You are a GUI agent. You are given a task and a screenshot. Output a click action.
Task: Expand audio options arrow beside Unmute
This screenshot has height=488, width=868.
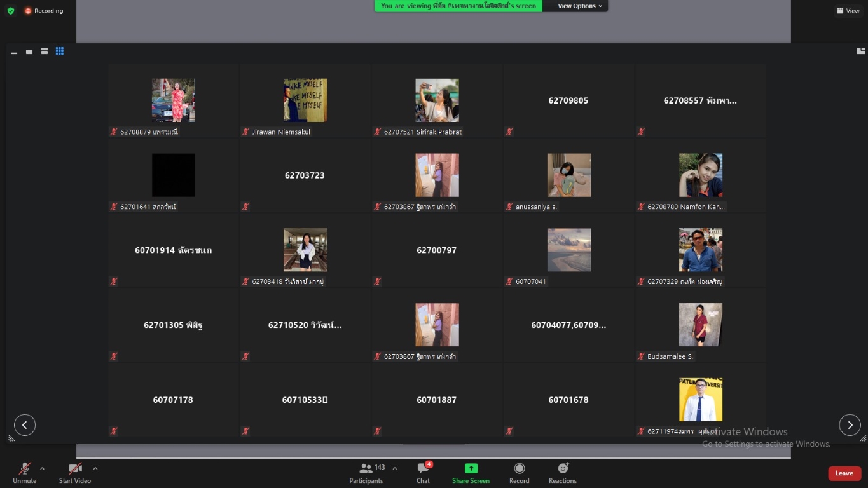(x=42, y=469)
